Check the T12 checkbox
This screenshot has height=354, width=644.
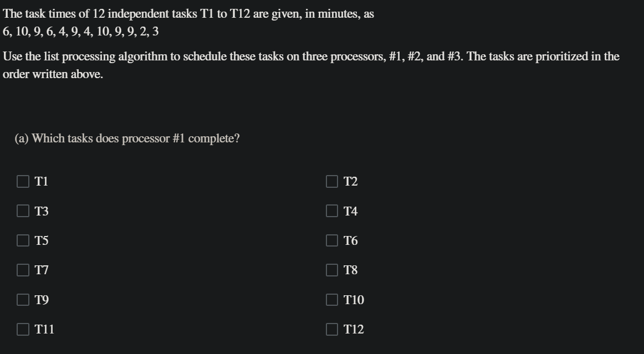[331, 329]
